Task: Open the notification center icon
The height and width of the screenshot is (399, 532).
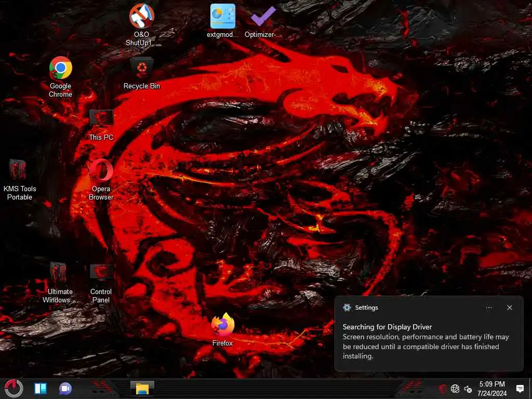Action: point(520,389)
